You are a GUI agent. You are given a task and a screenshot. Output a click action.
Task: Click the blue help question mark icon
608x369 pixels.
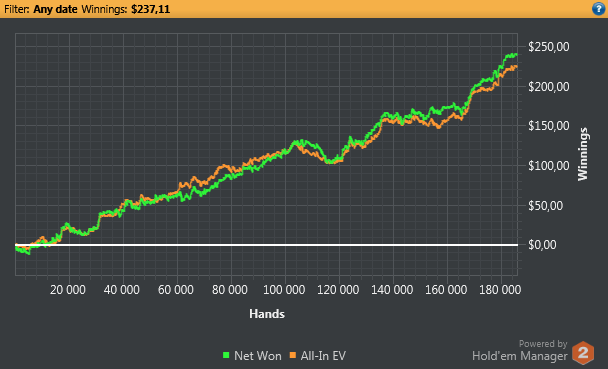tap(599, 9)
